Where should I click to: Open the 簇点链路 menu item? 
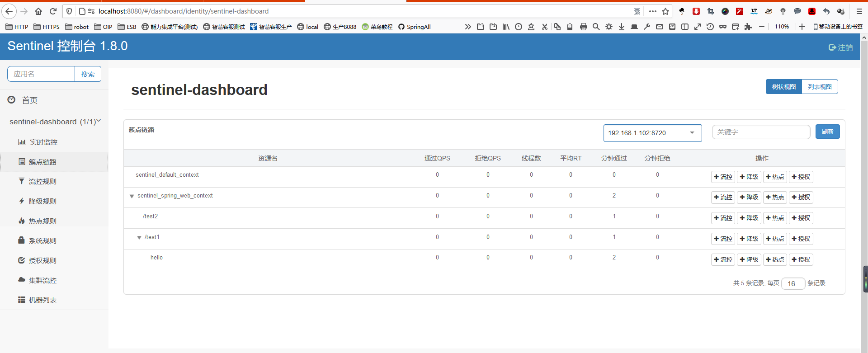tap(42, 162)
